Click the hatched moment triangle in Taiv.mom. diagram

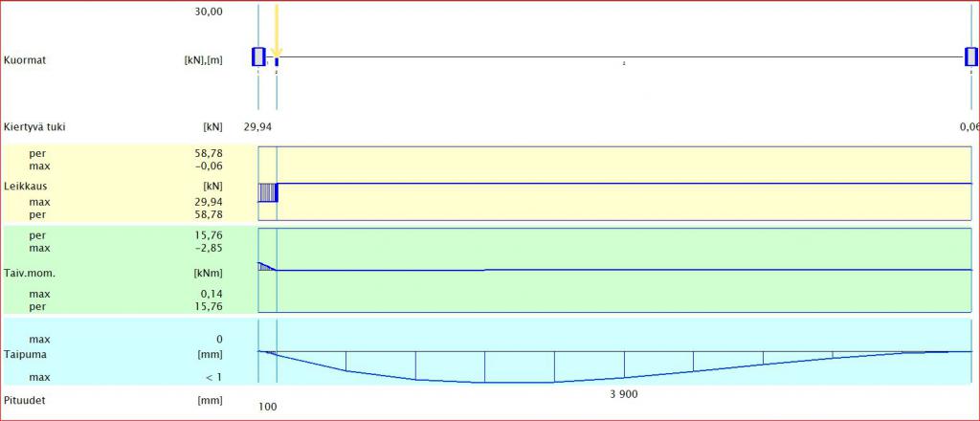[263, 267]
